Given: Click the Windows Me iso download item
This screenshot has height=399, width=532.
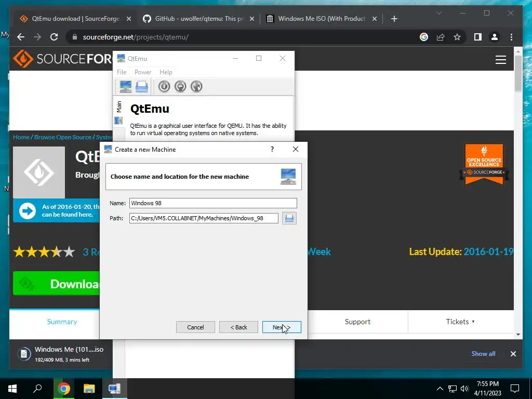Looking at the screenshot, I should (x=61, y=354).
